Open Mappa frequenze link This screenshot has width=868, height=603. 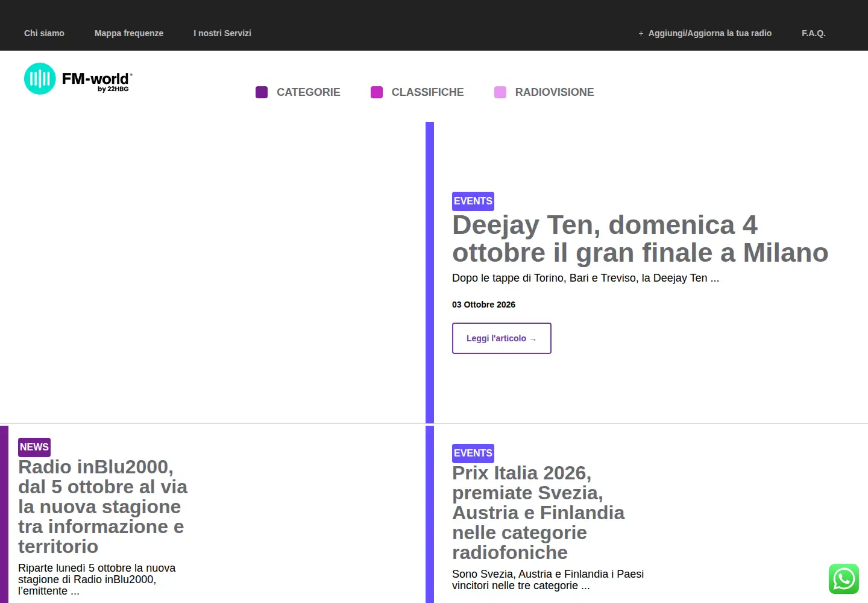click(129, 33)
